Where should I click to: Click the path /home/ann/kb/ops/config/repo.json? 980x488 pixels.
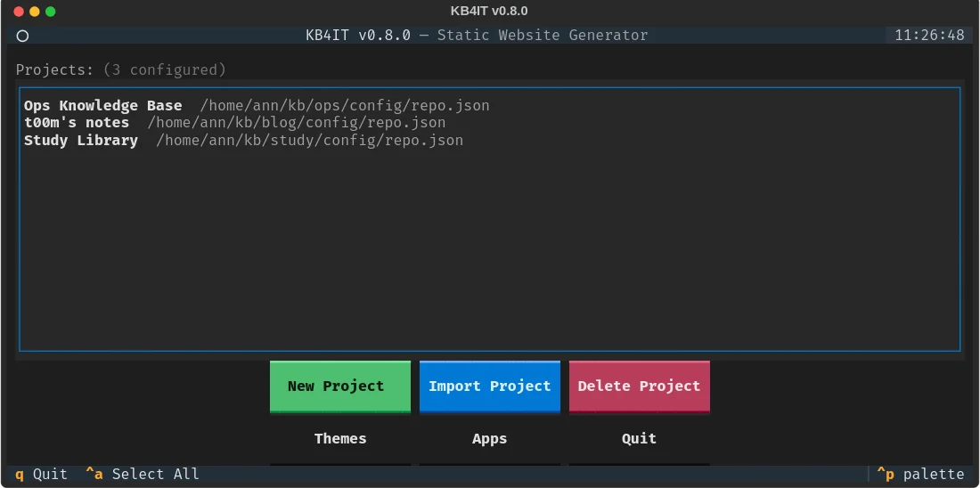click(345, 106)
